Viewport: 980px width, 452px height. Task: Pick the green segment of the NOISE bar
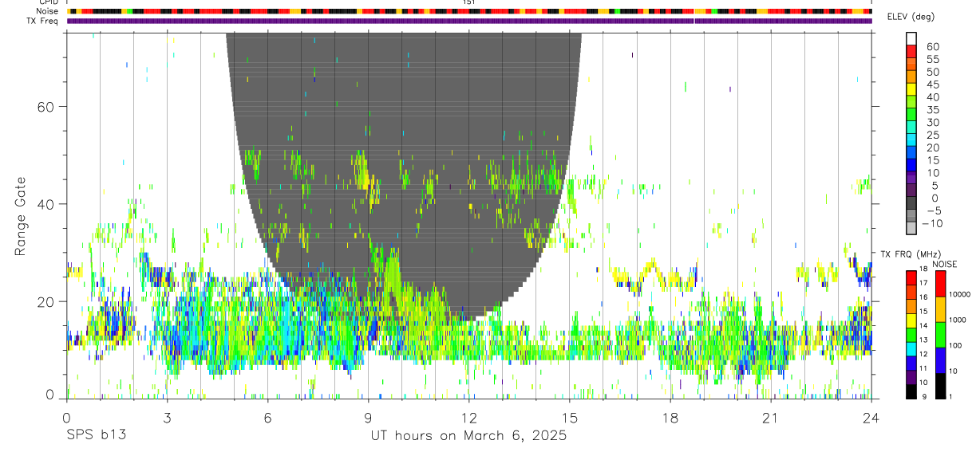(940, 335)
